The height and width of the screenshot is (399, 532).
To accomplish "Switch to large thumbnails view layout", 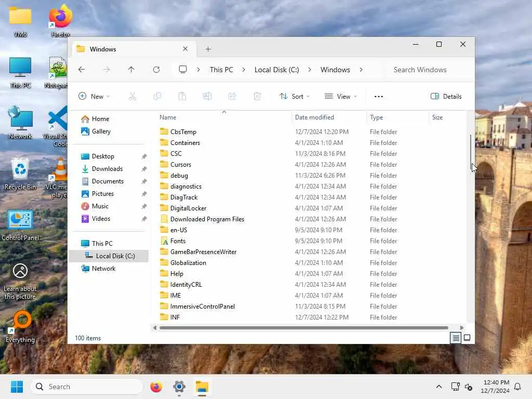I will point(467,338).
